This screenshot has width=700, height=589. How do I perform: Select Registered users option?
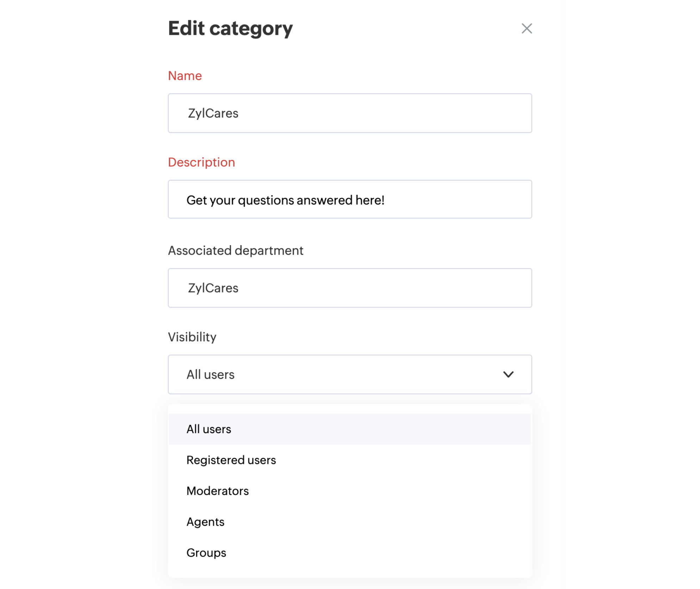pyautogui.click(x=350, y=460)
